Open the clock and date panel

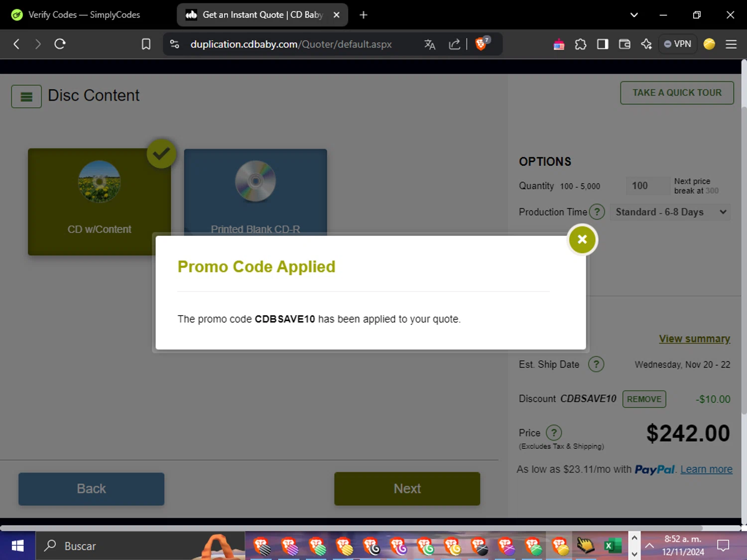click(683, 546)
